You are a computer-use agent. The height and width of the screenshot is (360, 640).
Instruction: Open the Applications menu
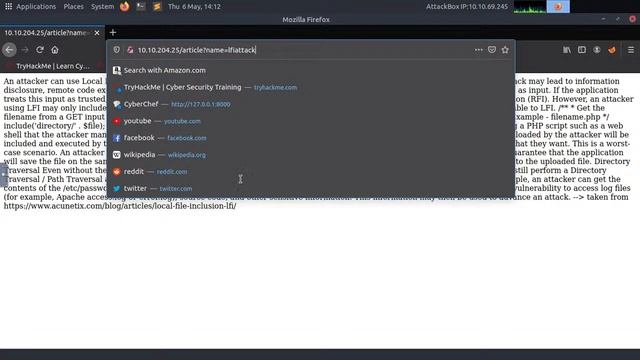point(36,7)
